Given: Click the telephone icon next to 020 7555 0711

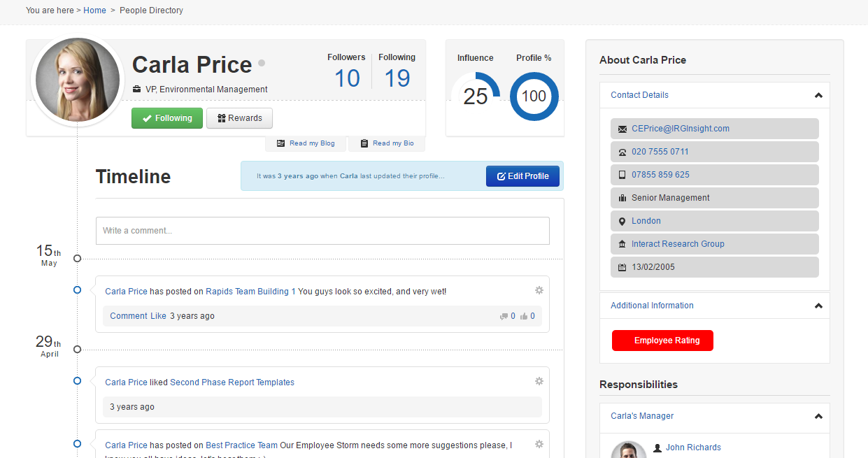Looking at the screenshot, I should 622,152.
